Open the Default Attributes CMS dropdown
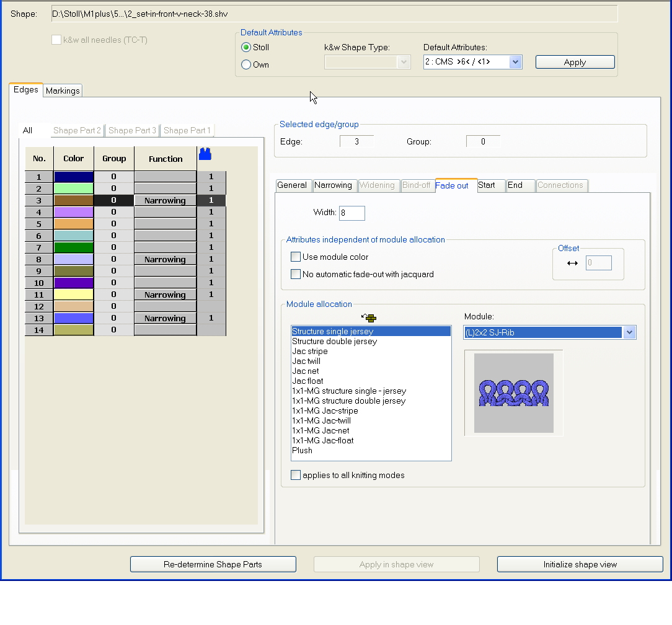Viewport: 672px width, 625px height. 515,62
